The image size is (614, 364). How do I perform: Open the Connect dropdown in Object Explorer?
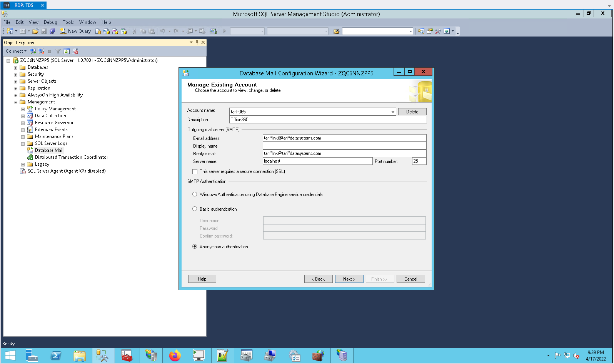16,51
